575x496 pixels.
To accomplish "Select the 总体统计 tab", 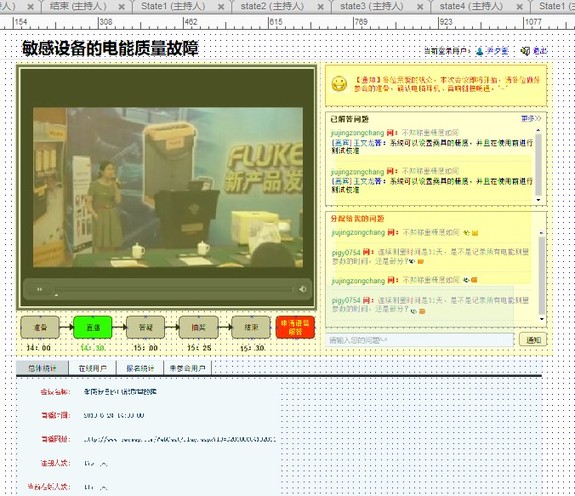I will tap(42, 368).
